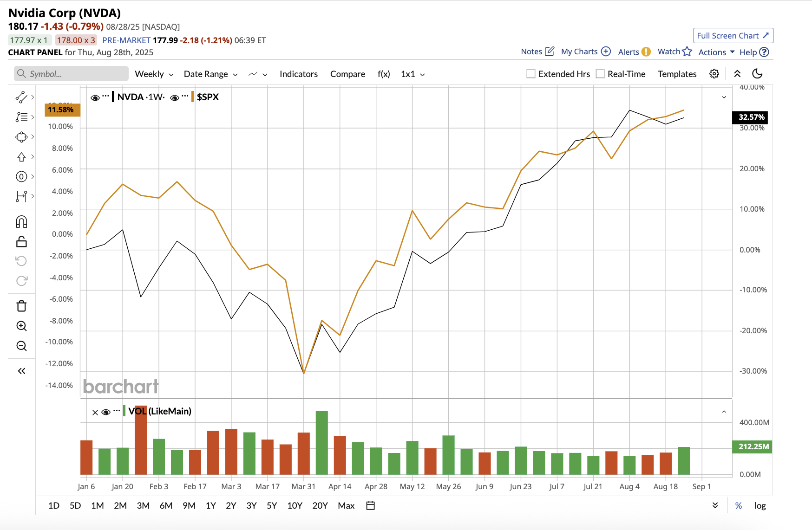Image resolution: width=812 pixels, height=530 pixels.
Task: Click the redo arrow icon
Action: pyautogui.click(x=21, y=281)
